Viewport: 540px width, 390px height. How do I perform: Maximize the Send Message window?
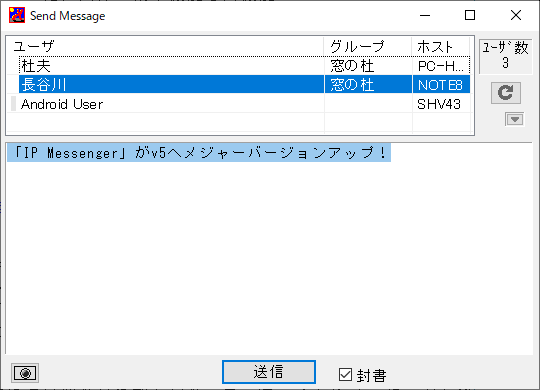click(x=470, y=15)
